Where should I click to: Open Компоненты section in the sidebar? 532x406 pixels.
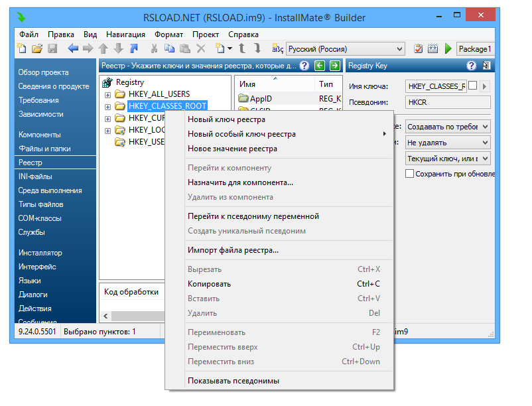(x=40, y=135)
